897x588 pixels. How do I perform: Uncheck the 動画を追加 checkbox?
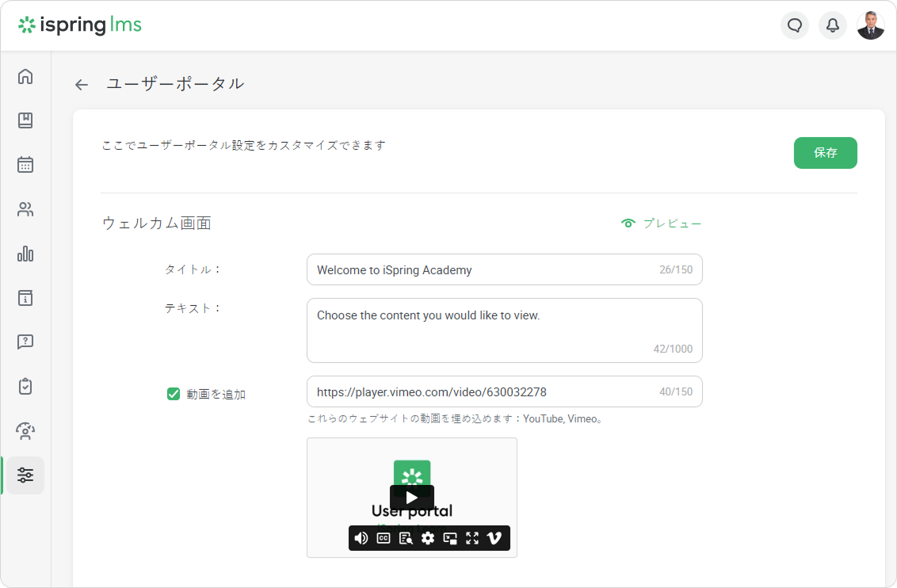pyautogui.click(x=174, y=394)
